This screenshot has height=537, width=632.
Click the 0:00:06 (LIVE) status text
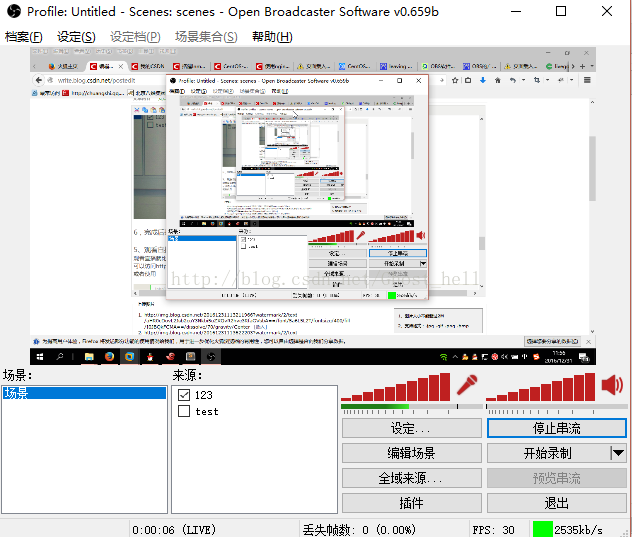click(174, 529)
